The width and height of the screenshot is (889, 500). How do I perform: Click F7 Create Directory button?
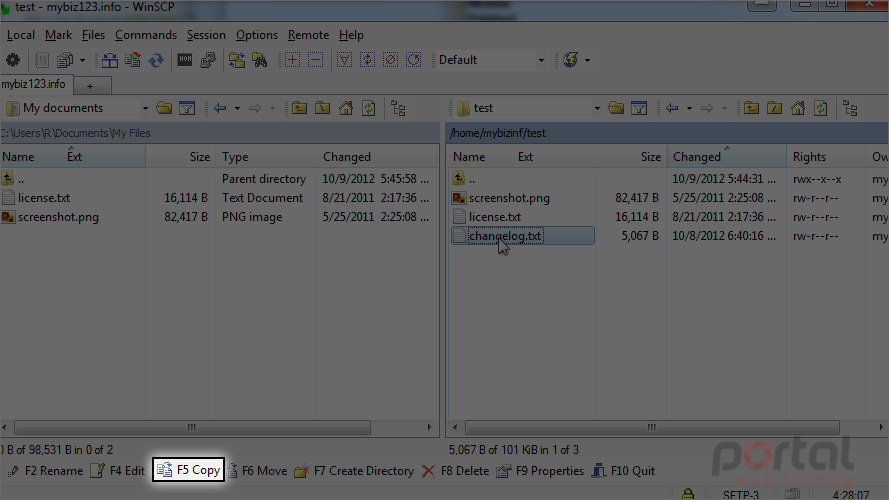[354, 471]
